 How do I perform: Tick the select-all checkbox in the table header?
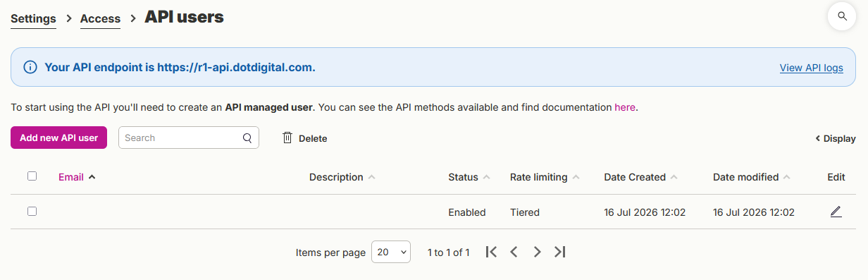pos(32,176)
